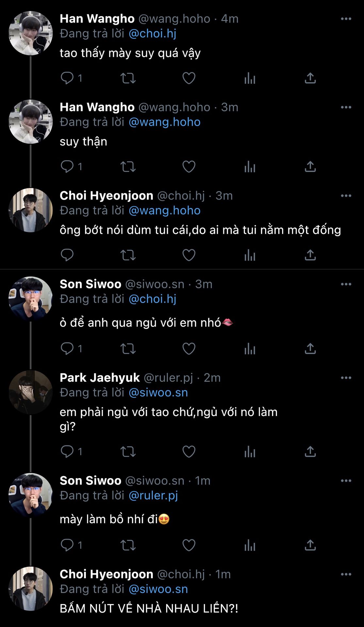Share Park Jaehyuk's tweet
This screenshot has height=627, width=364.
click(310, 452)
